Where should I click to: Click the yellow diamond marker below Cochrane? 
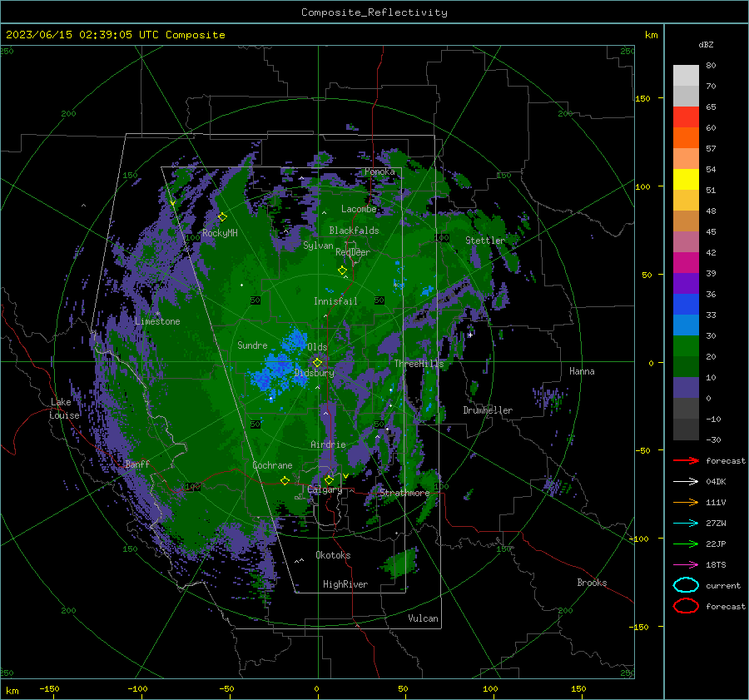[x=285, y=480]
